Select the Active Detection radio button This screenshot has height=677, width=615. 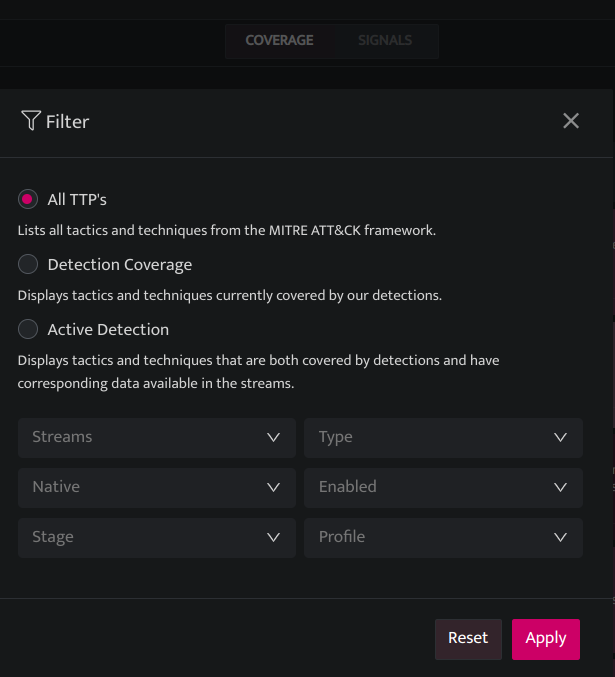coord(28,329)
